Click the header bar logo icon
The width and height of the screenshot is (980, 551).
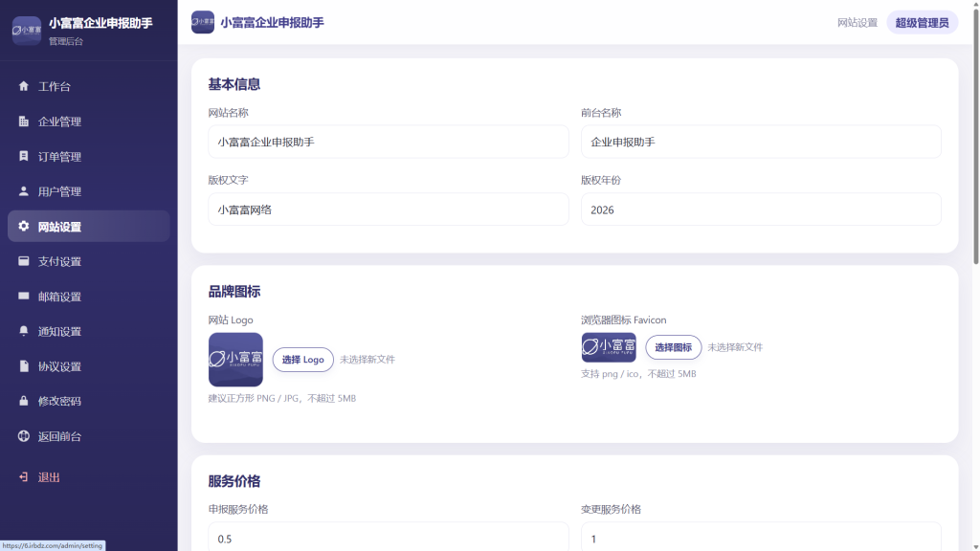point(203,23)
